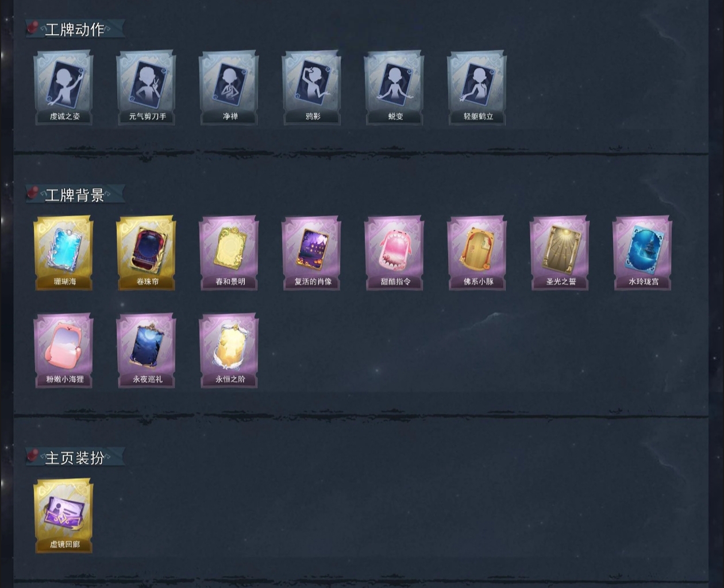
Task: Open the 净禅 action card
Action: pos(229,87)
